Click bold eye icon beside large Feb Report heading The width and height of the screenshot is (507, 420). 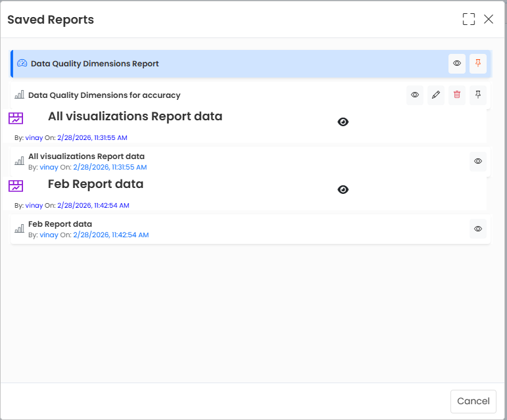(343, 190)
